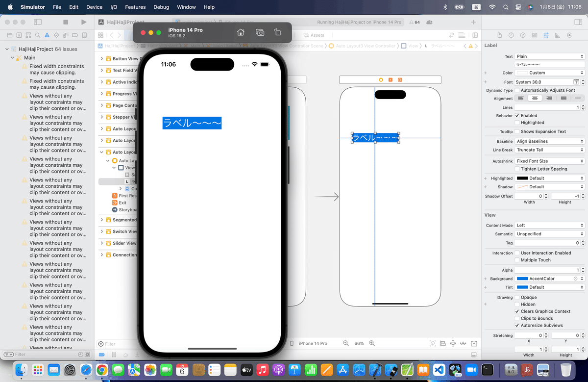Open the Source Control navigator

[19, 35]
